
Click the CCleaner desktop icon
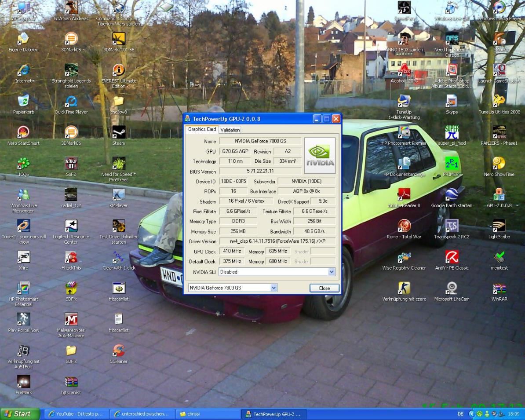click(119, 351)
